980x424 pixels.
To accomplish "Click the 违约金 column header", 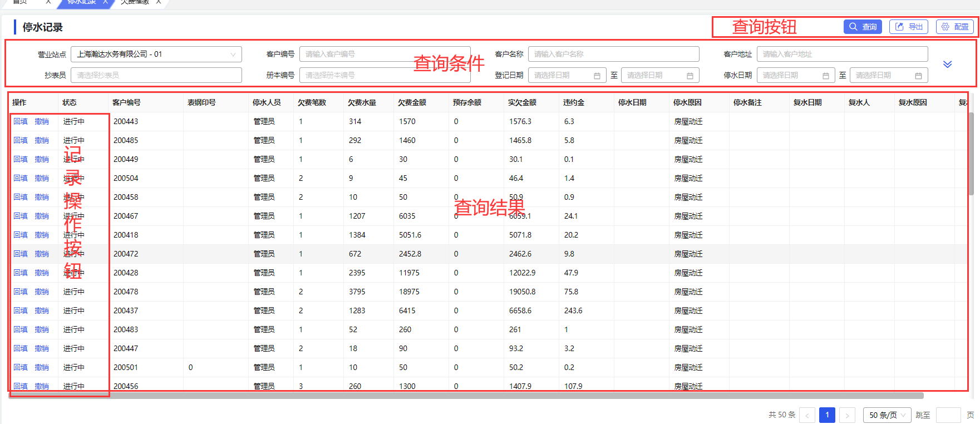I will [574, 102].
